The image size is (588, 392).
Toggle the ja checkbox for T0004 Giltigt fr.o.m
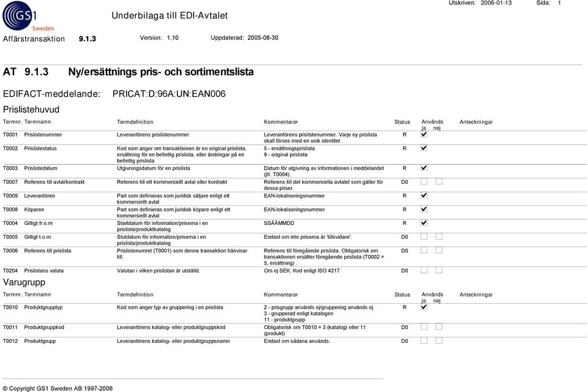pyautogui.click(x=424, y=223)
